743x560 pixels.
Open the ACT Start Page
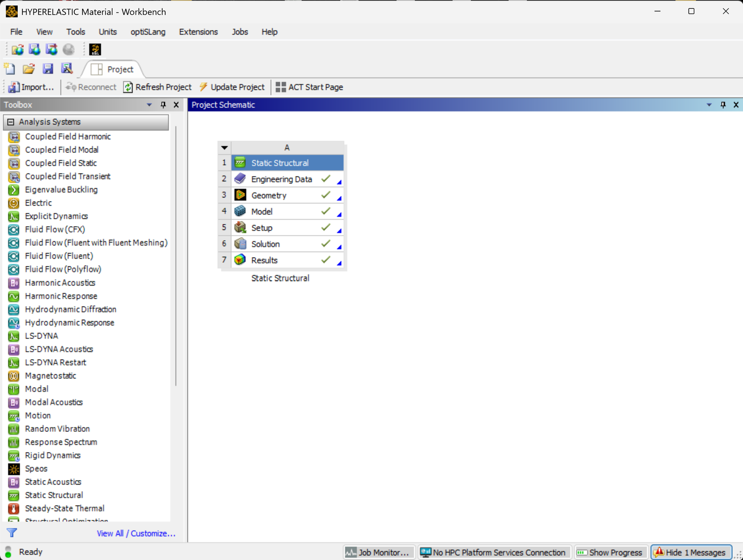coord(309,87)
